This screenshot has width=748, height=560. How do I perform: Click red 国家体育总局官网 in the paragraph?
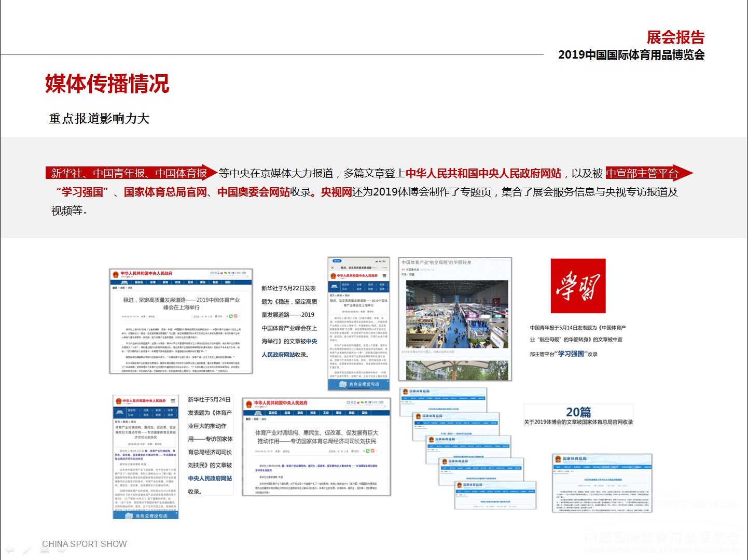click(x=165, y=192)
